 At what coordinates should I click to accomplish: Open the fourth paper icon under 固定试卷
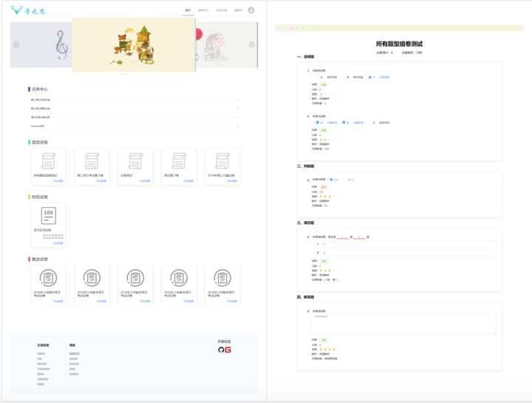click(x=179, y=161)
